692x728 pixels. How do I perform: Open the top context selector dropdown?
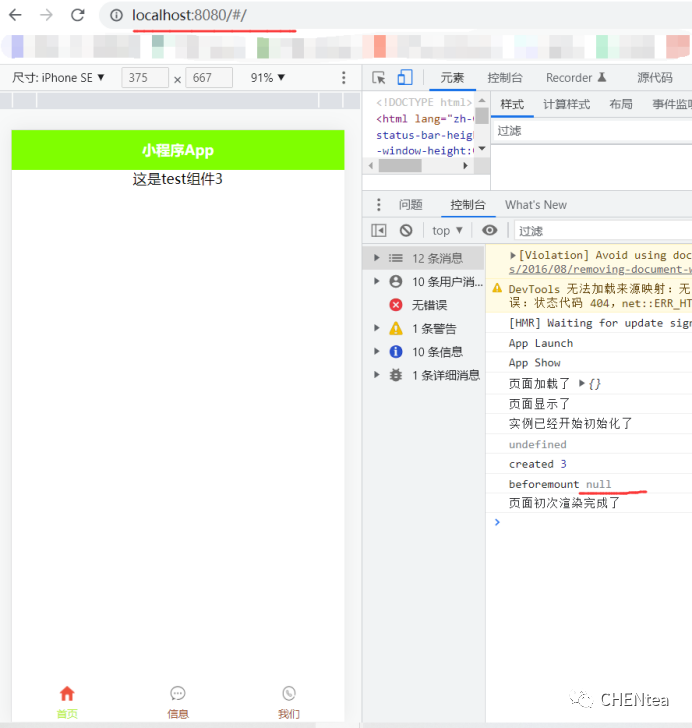pos(447,231)
